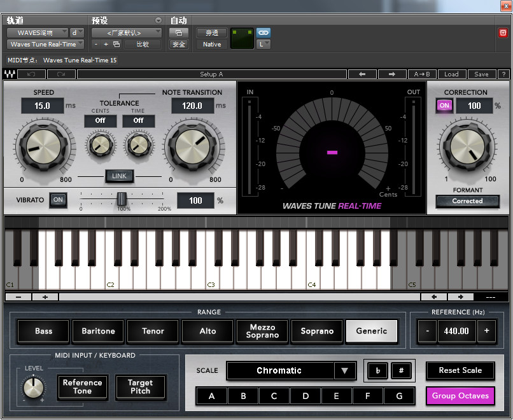Click the Vibrato slider handle
Image resolution: width=513 pixels, height=420 pixels.
(x=122, y=199)
